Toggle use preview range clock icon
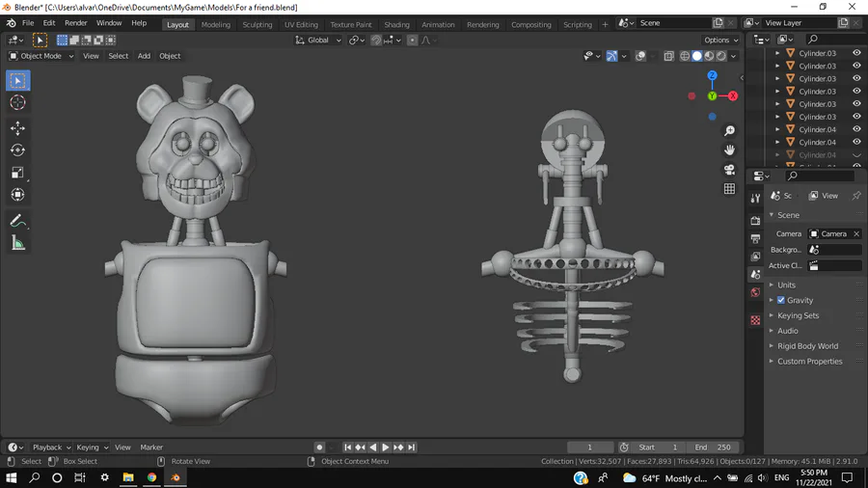The height and width of the screenshot is (488, 868). tap(624, 447)
